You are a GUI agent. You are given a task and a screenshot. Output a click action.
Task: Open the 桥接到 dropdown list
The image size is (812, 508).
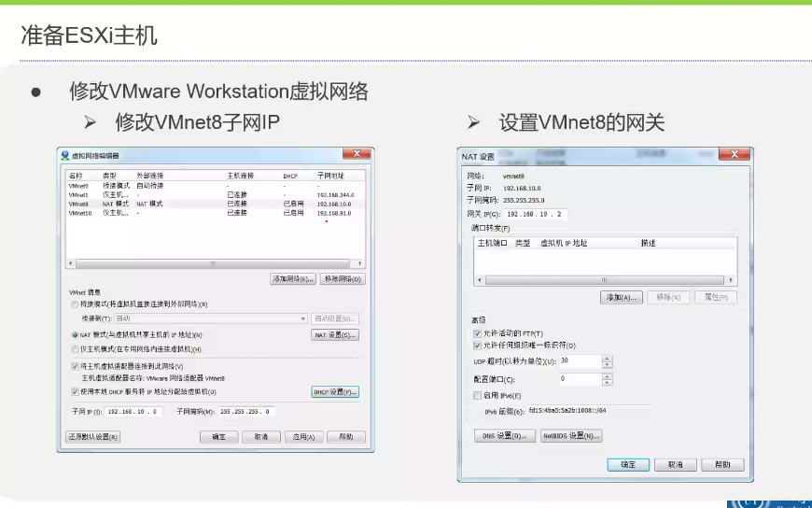point(302,318)
